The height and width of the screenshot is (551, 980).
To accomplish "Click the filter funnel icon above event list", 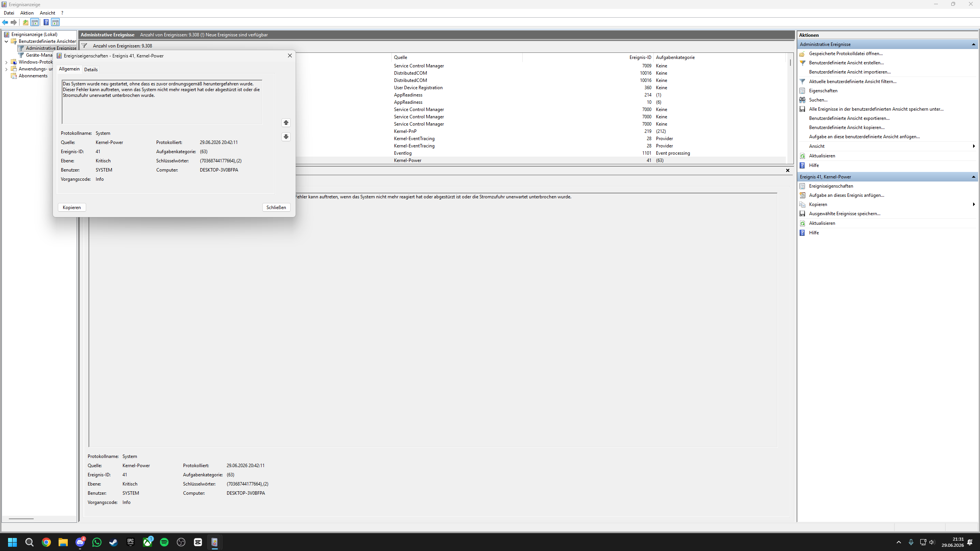I will (84, 46).
